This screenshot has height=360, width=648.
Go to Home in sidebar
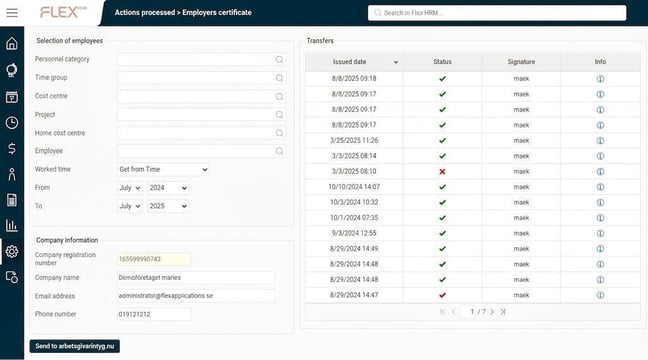(12, 43)
